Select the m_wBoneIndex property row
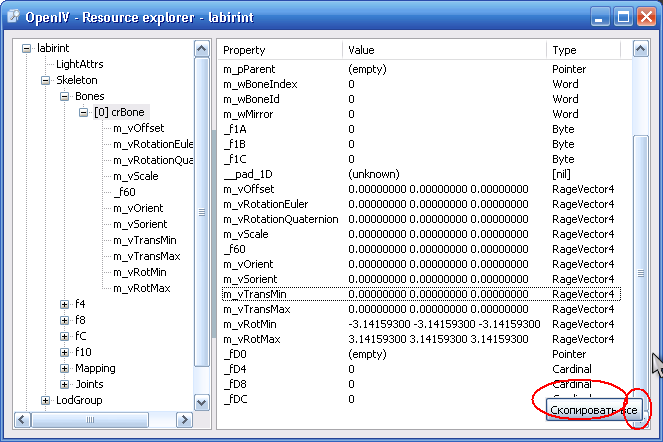The width and height of the screenshot is (663, 442). pyautogui.click(x=260, y=84)
